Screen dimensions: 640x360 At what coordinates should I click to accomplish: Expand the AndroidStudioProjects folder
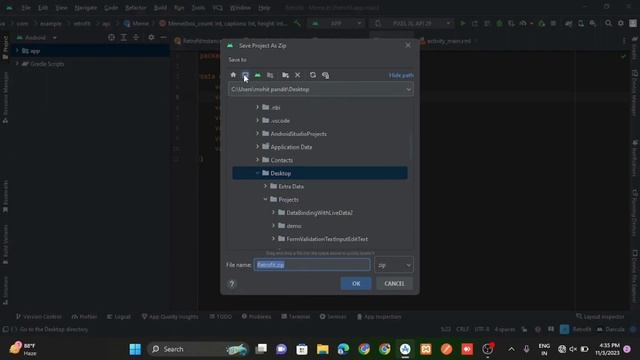(x=258, y=133)
